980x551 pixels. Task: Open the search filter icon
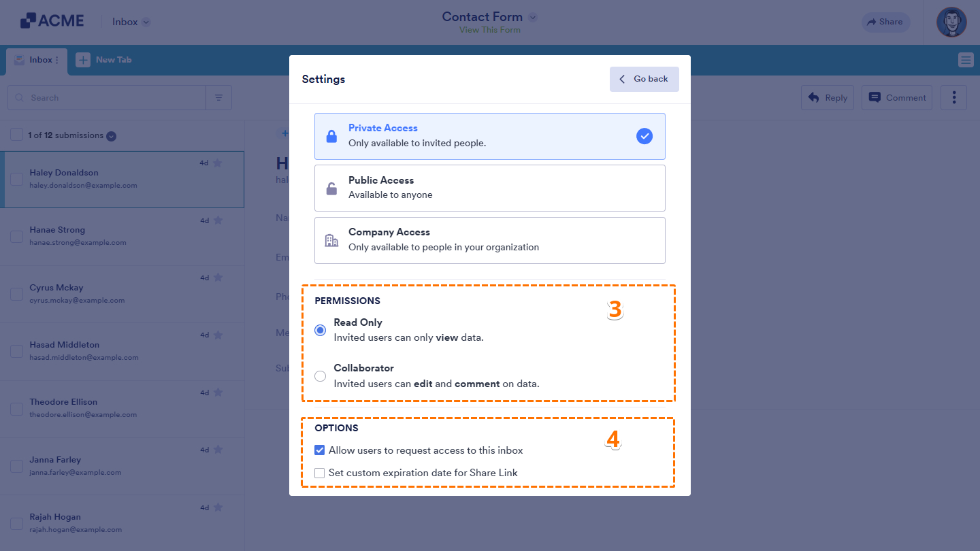(x=218, y=97)
